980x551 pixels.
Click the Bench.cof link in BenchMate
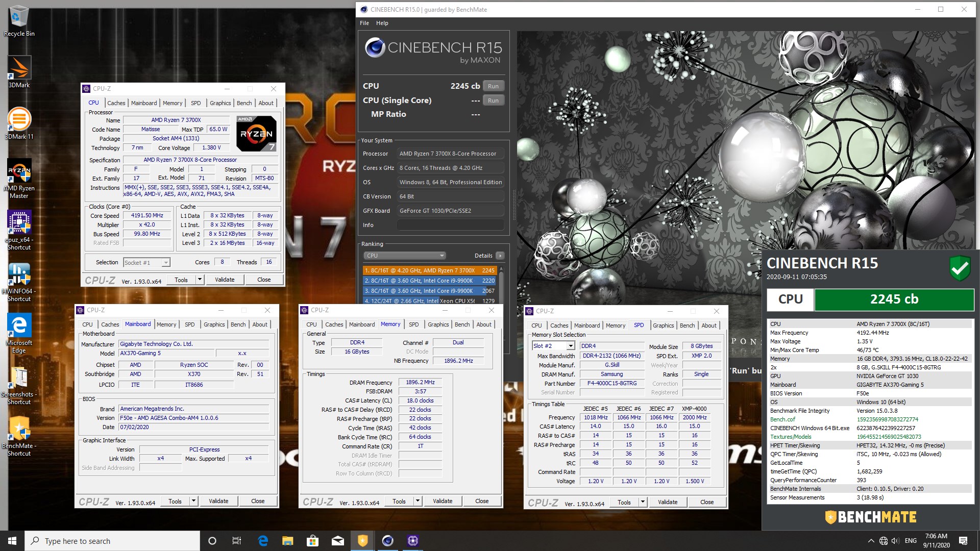pos(782,419)
